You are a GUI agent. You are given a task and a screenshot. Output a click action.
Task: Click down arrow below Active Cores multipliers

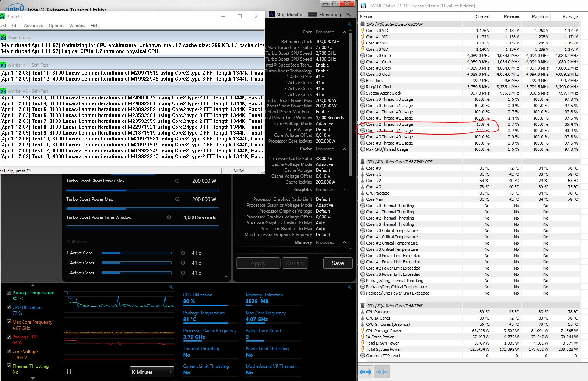point(226,277)
